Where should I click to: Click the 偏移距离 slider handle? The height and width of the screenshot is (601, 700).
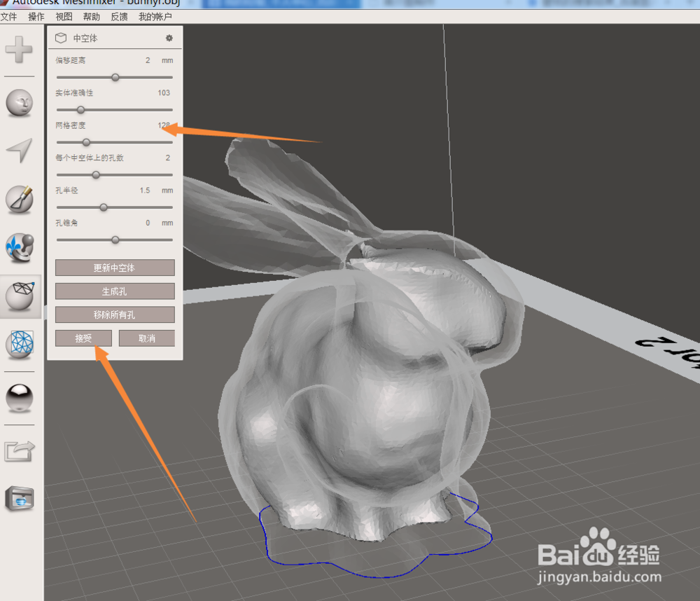[115, 77]
